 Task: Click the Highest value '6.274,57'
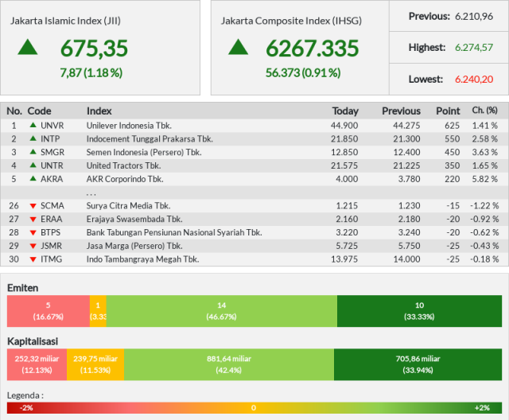[474, 48]
